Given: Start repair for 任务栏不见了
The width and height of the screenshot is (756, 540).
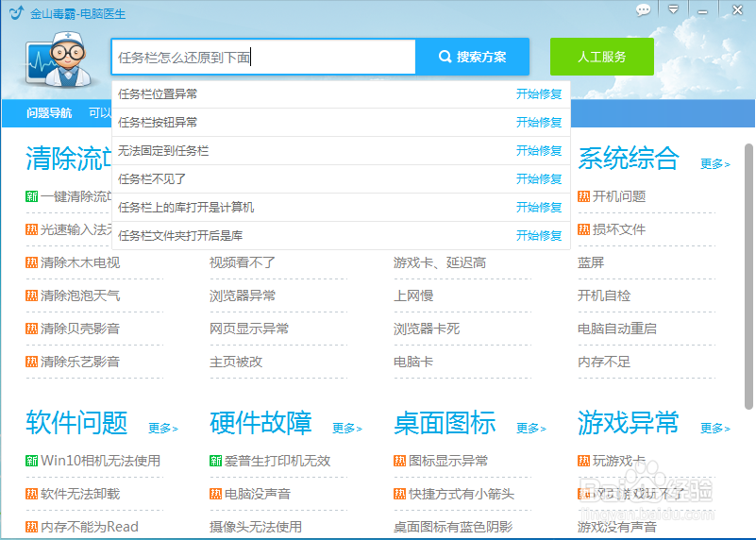Looking at the screenshot, I should 539,179.
